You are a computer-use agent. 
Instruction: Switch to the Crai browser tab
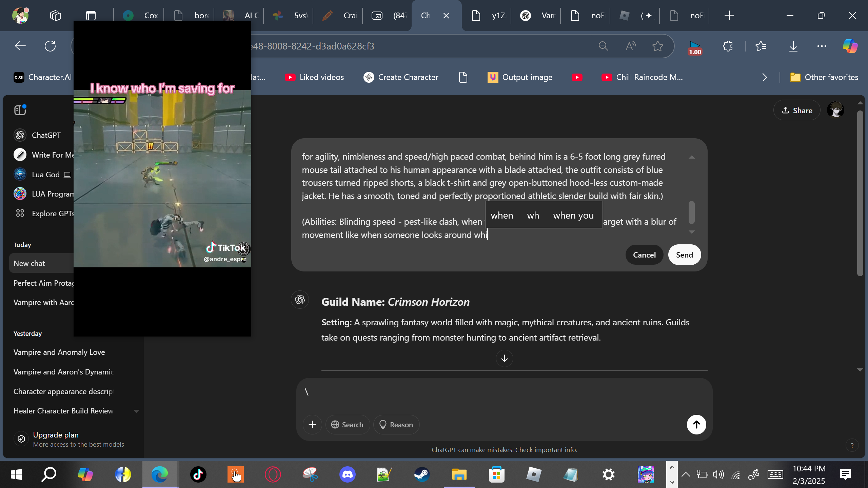(x=339, y=16)
